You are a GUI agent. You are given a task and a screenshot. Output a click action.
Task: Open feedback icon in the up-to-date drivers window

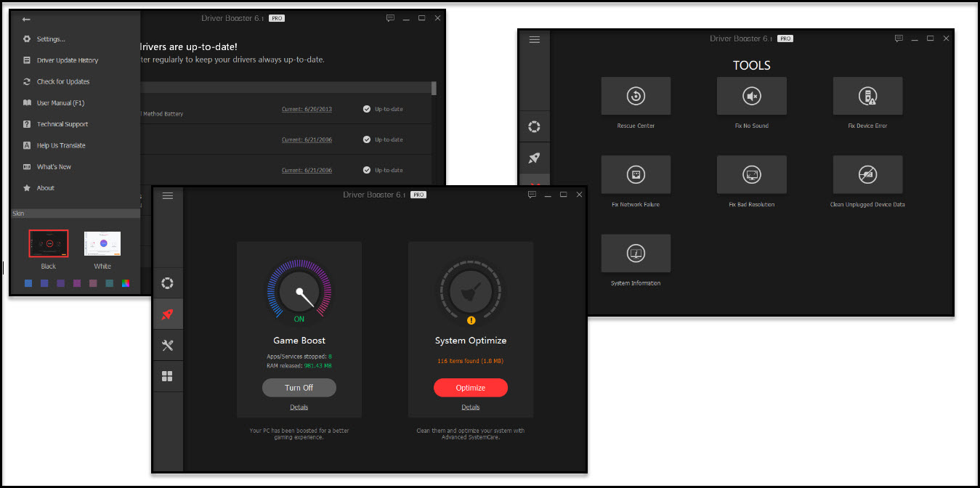[x=391, y=18]
